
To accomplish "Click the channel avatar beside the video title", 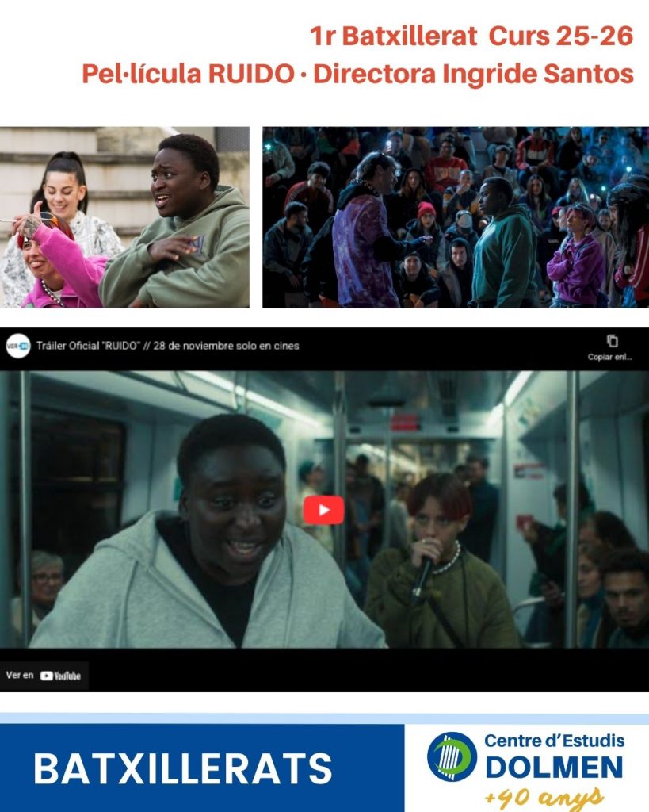I will 17,346.
